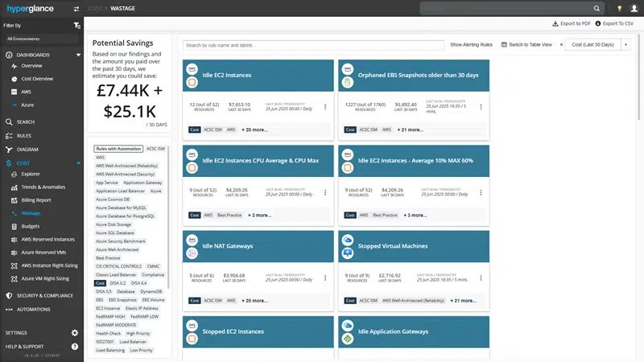The width and height of the screenshot is (644, 362).
Task: Open the Stopped Virtual Machines rule title
Action: [x=393, y=246]
